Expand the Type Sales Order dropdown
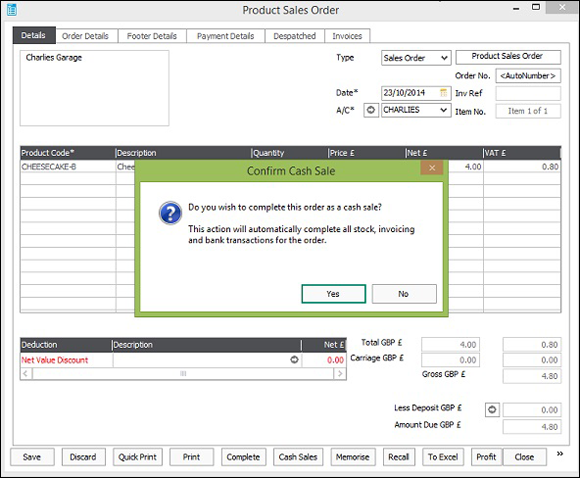Screen dimensions: 580x478 (x=444, y=58)
